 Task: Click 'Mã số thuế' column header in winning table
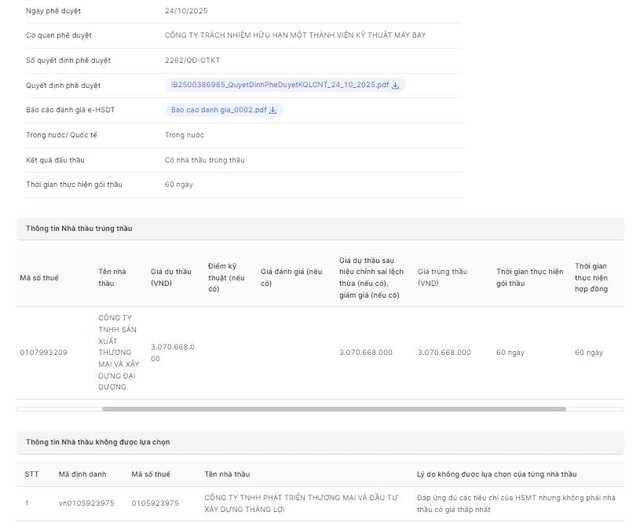click(x=39, y=277)
